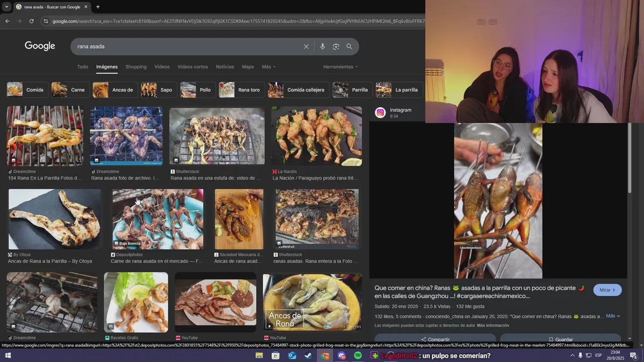This screenshot has width=644, height=362.
Task: Click the preview panel vertical scrollbar
Action: coord(630,157)
